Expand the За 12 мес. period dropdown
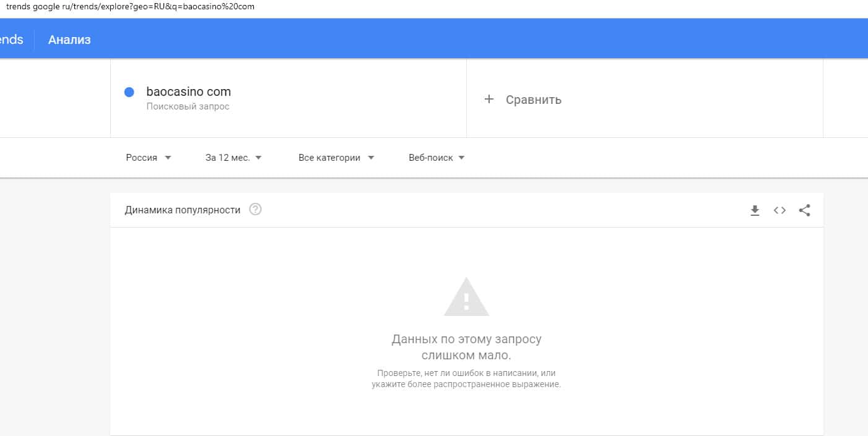868x436 pixels. (233, 158)
